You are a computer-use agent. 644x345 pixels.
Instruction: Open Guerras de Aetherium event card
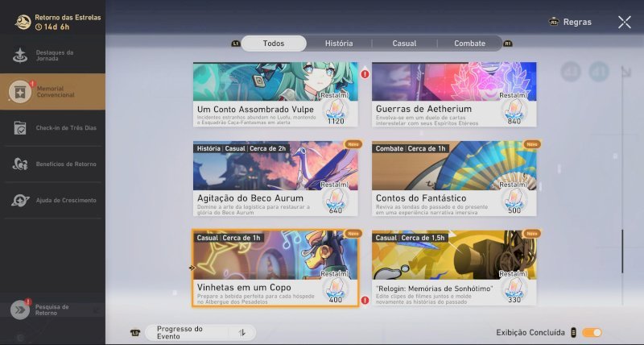pos(454,94)
